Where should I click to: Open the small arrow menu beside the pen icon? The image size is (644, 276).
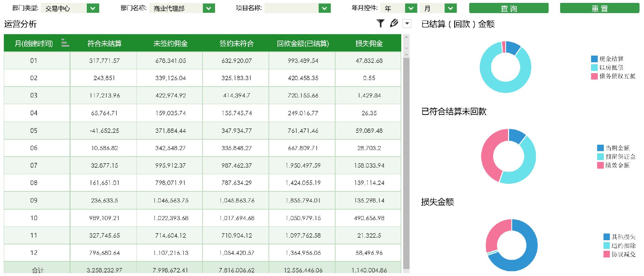407,24
